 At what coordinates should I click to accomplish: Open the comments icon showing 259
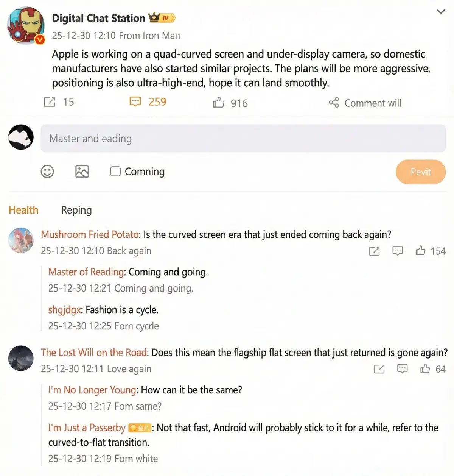[x=135, y=101]
